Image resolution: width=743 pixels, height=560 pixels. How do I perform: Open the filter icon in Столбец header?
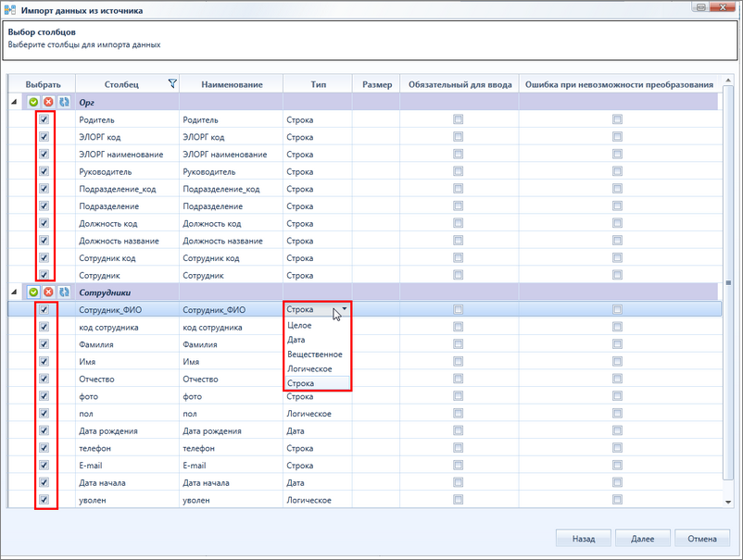[172, 84]
